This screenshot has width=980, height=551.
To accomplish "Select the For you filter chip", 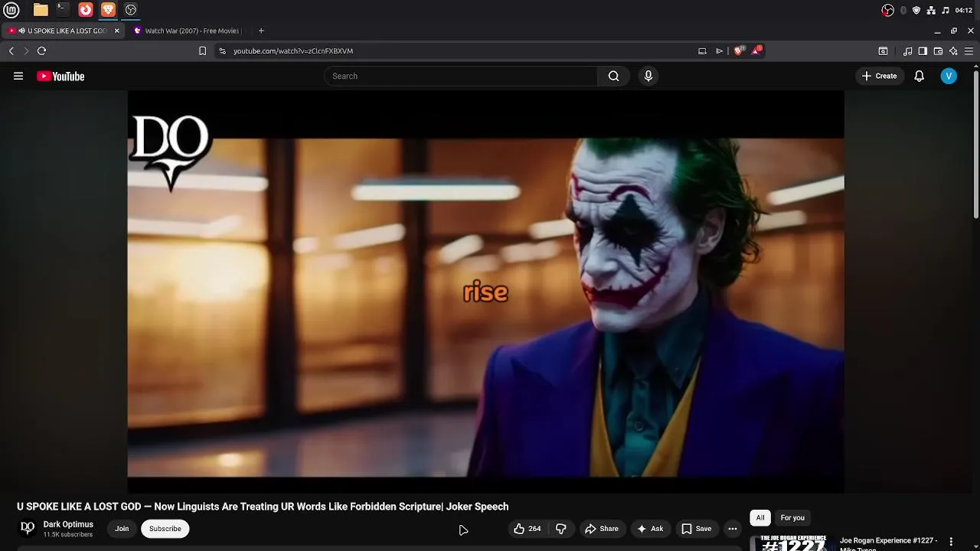I will 792,518.
